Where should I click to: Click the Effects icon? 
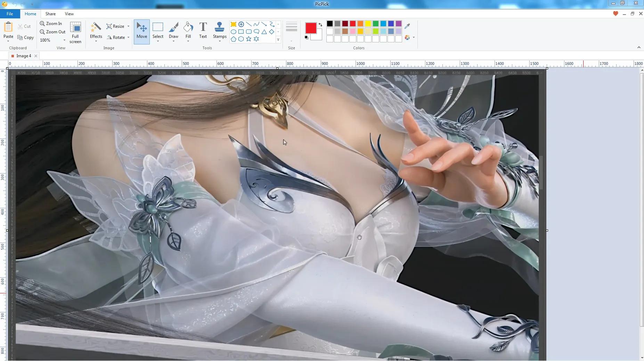(96, 31)
